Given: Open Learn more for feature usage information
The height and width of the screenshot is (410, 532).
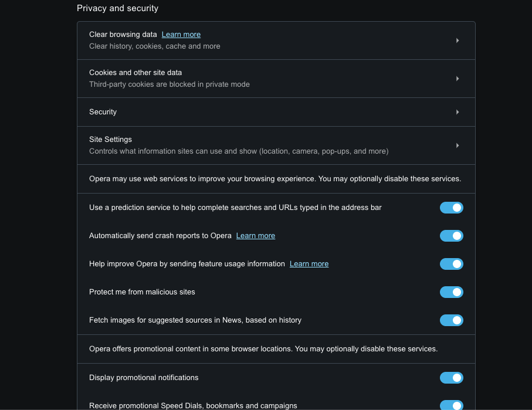Looking at the screenshot, I should [x=309, y=264].
